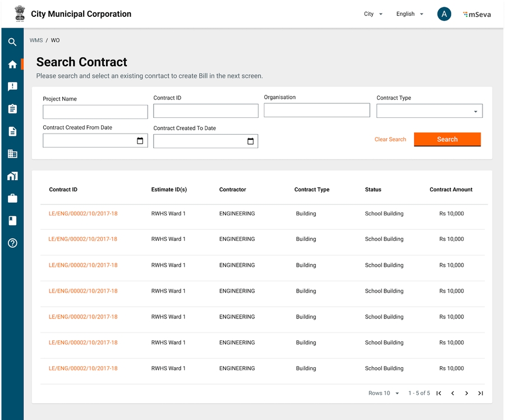The image size is (505, 420).
Task: Open the document icon in sidebar
Action: [12, 131]
